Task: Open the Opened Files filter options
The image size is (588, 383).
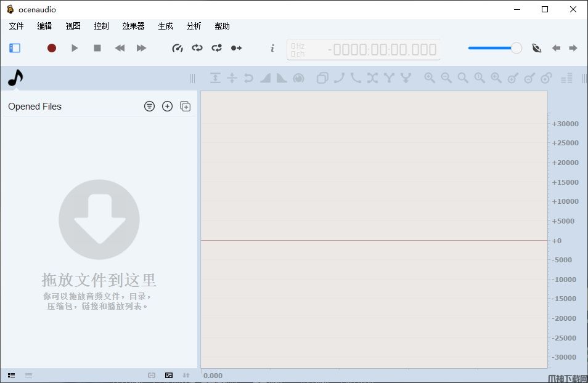Action: click(x=149, y=107)
